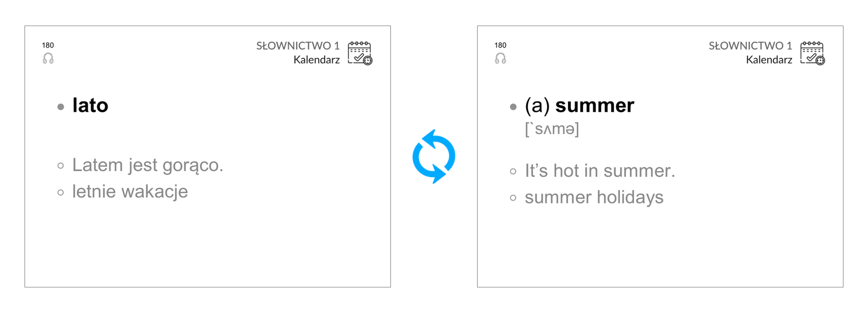
Task: Click the sentence "Latem jest gorąco."
Action: tap(148, 165)
